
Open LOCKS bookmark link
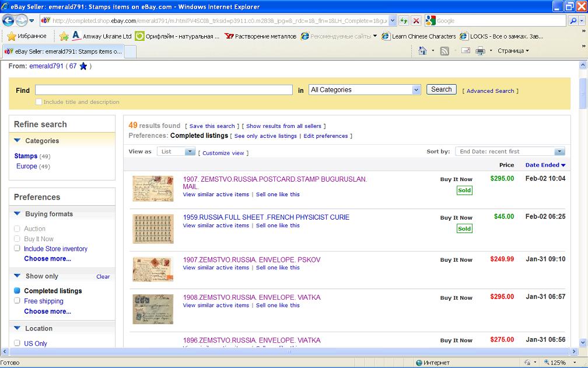click(x=502, y=36)
